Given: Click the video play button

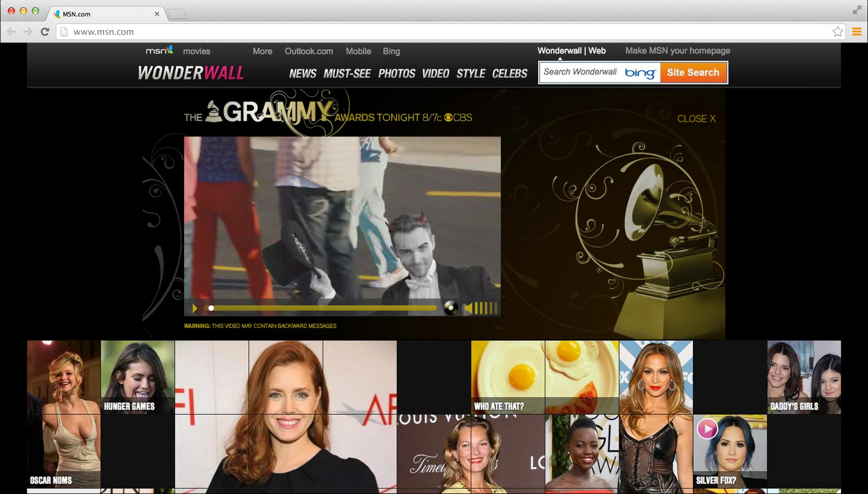Looking at the screenshot, I should [x=195, y=308].
